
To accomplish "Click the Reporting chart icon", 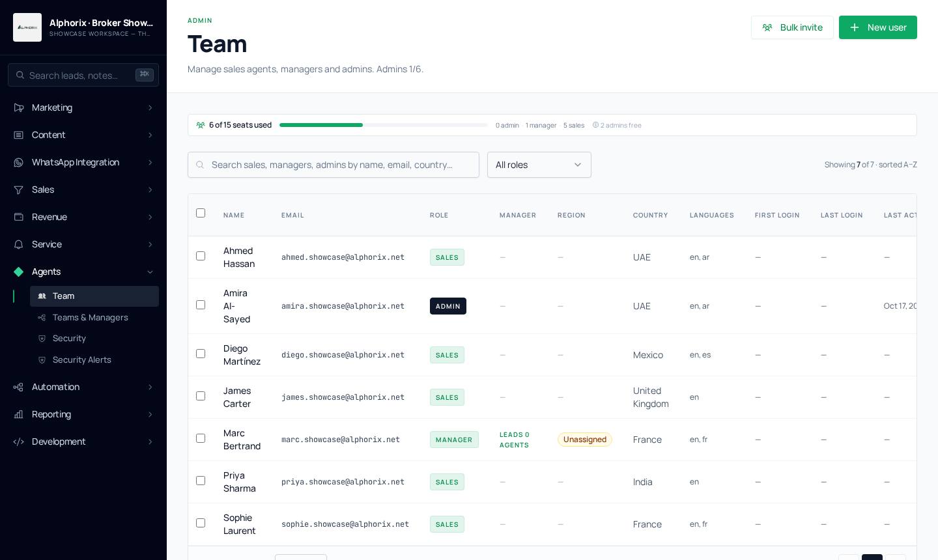I will (x=19, y=414).
